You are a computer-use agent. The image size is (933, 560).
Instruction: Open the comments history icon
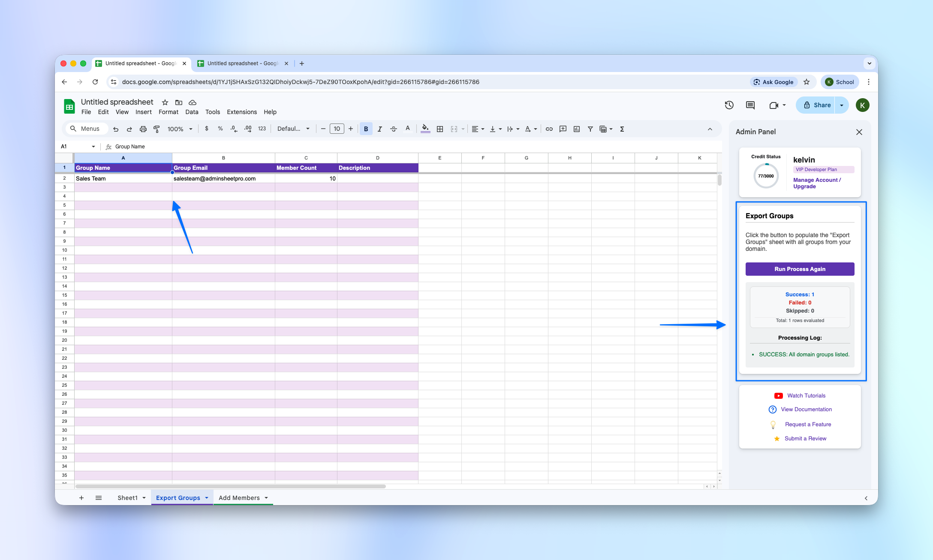[x=750, y=105]
